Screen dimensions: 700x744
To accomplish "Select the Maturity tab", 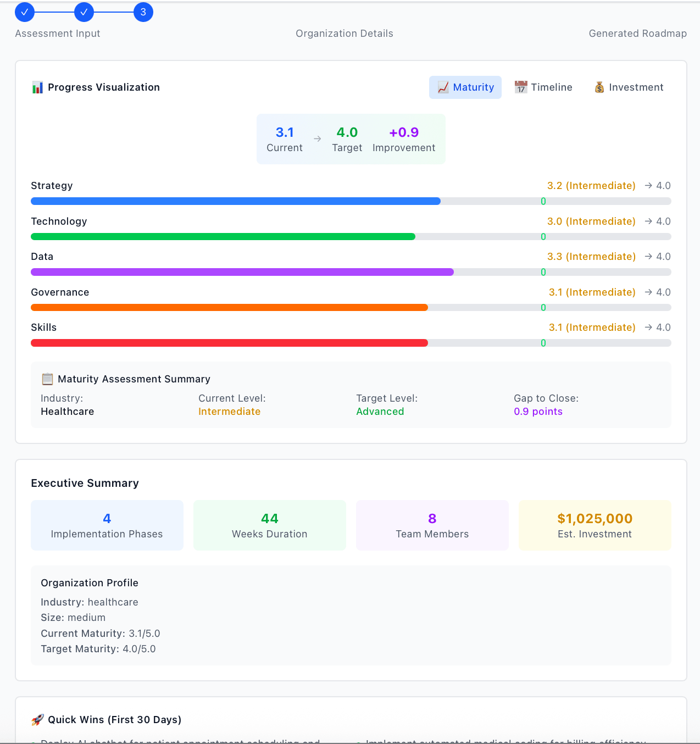I will 465,87.
